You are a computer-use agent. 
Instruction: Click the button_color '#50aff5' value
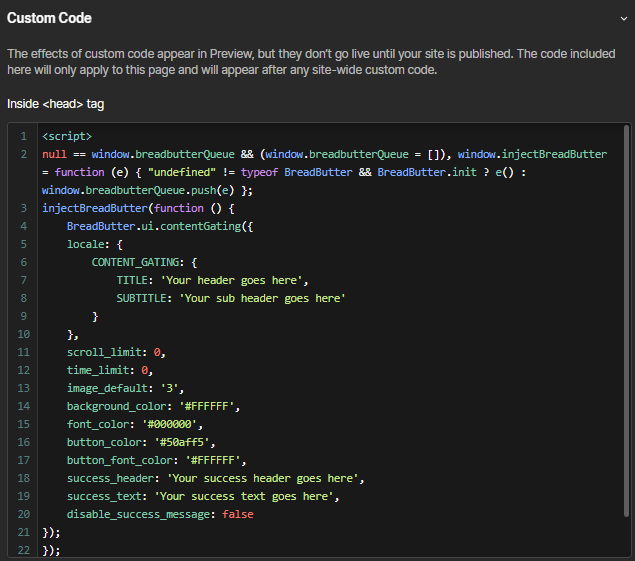pos(181,442)
